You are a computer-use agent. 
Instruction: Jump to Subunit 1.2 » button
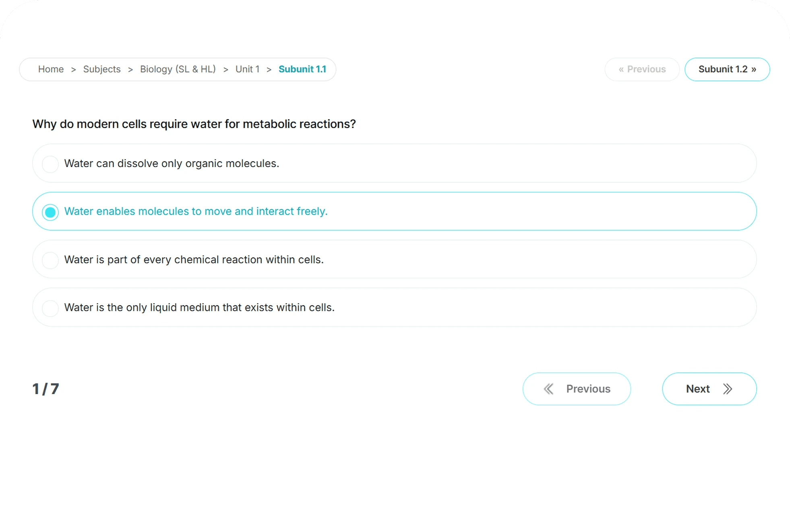coord(727,69)
